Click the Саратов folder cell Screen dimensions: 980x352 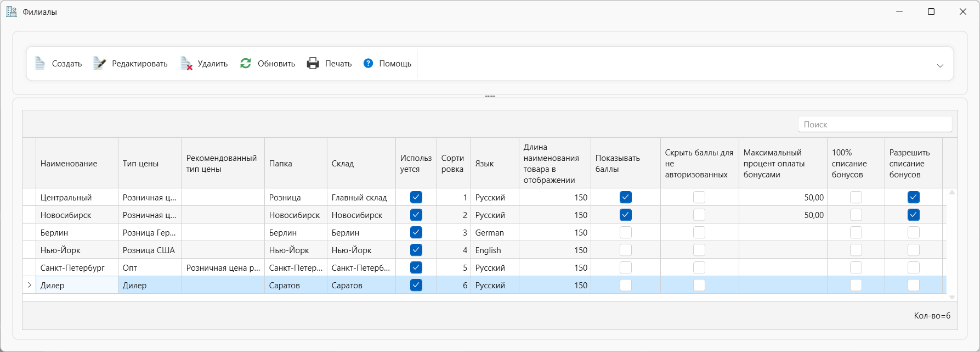coord(296,285)
